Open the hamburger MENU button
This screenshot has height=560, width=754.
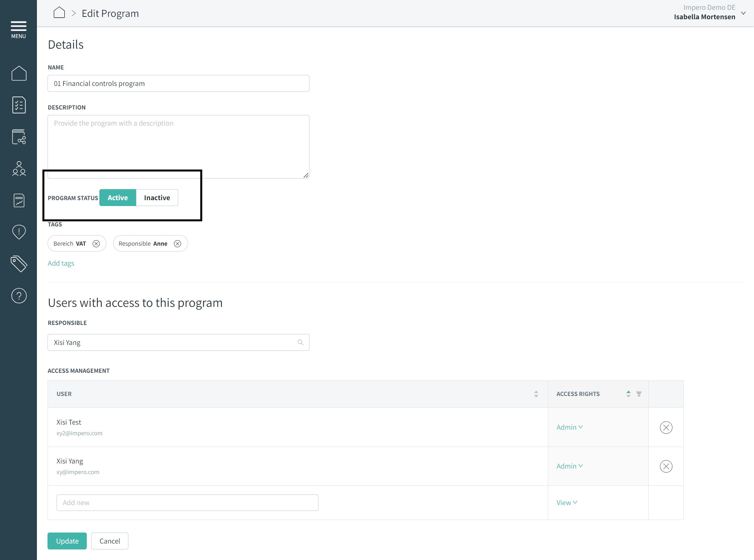18,29
